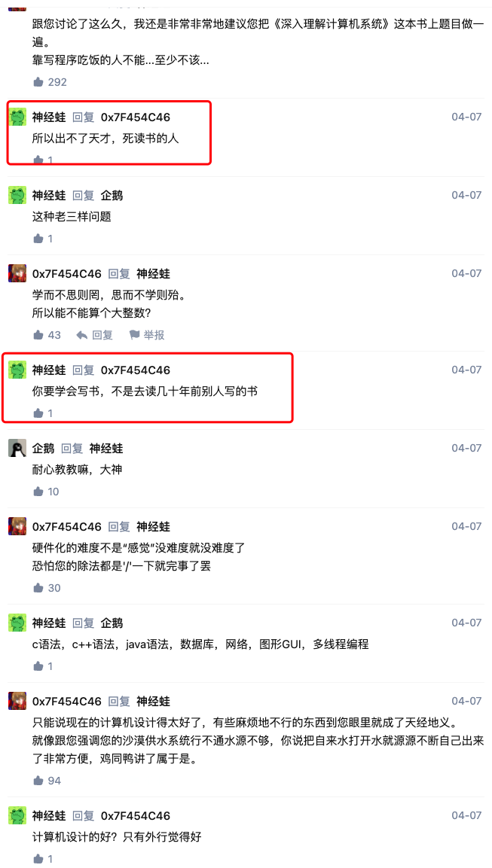Open 企鹅's penguin avatar
Viewport: 492px width, 868px height.
[17, 448]
